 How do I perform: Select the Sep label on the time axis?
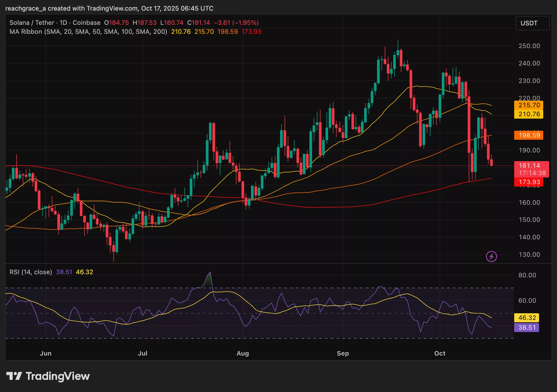point(343,353)
